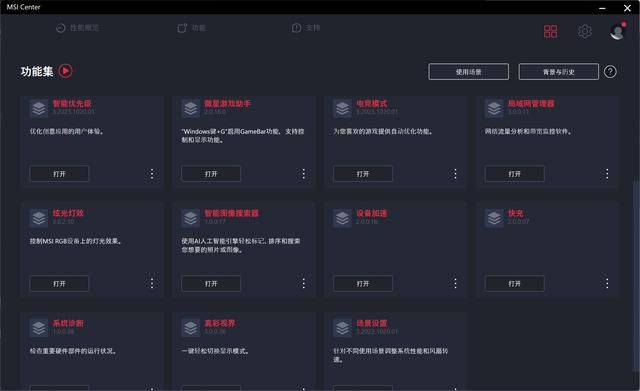Click 打开 on the 局域网管理器 card

(515, 174)
